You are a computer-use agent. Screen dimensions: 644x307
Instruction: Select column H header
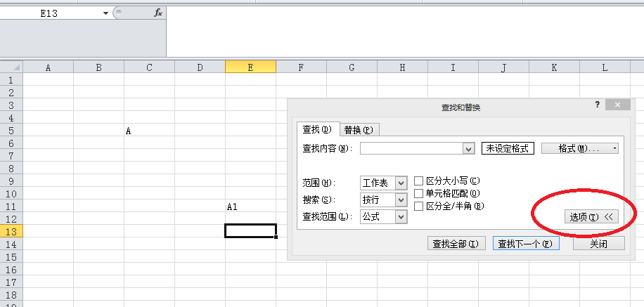click(x=402, y=67)
